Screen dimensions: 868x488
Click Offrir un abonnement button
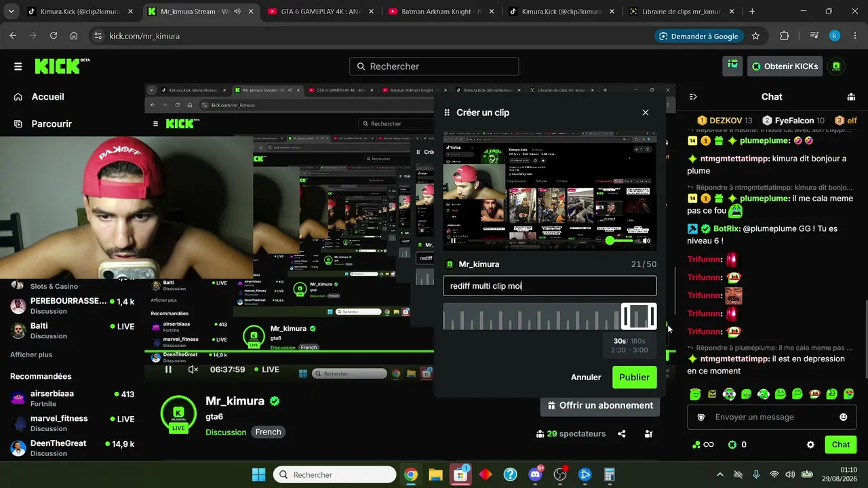click(599, 405)
